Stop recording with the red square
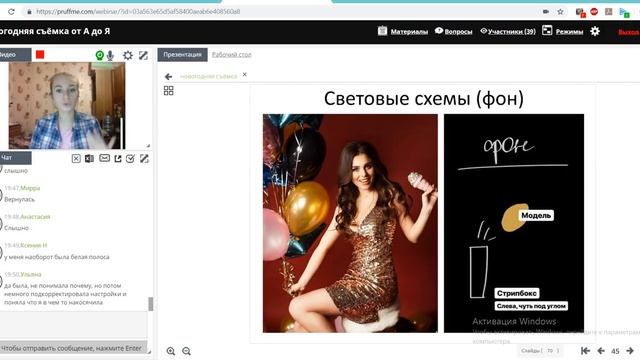Screen dimensions: 640x360 tap(40, 55)
